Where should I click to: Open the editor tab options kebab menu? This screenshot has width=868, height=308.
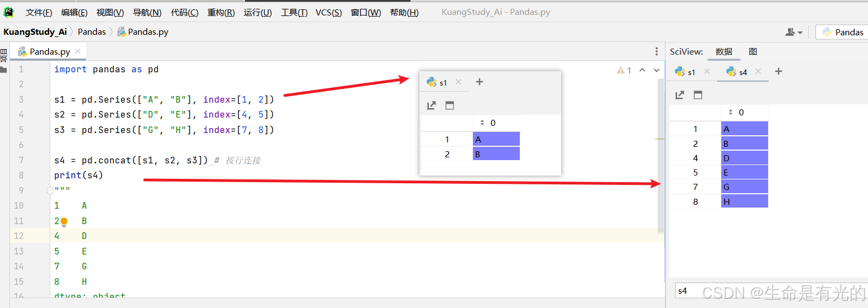click(x=656, y=51)
